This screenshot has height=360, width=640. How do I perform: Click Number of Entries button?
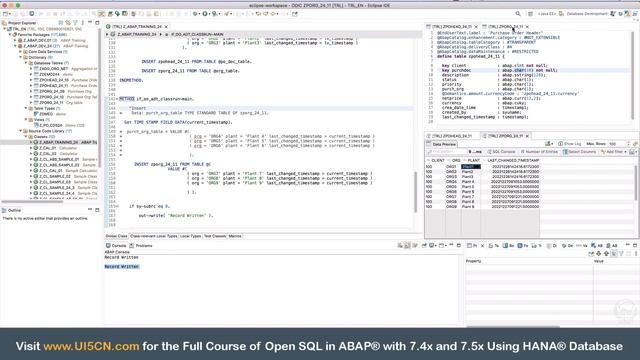click(539, 152)
